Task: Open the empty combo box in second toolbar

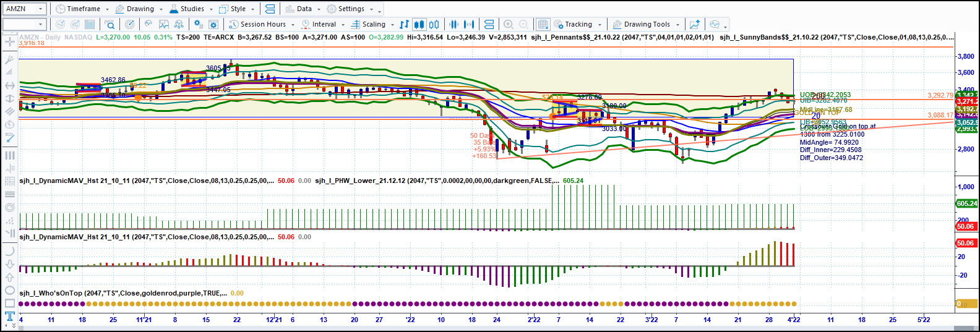Action: [x=25, y=24]
